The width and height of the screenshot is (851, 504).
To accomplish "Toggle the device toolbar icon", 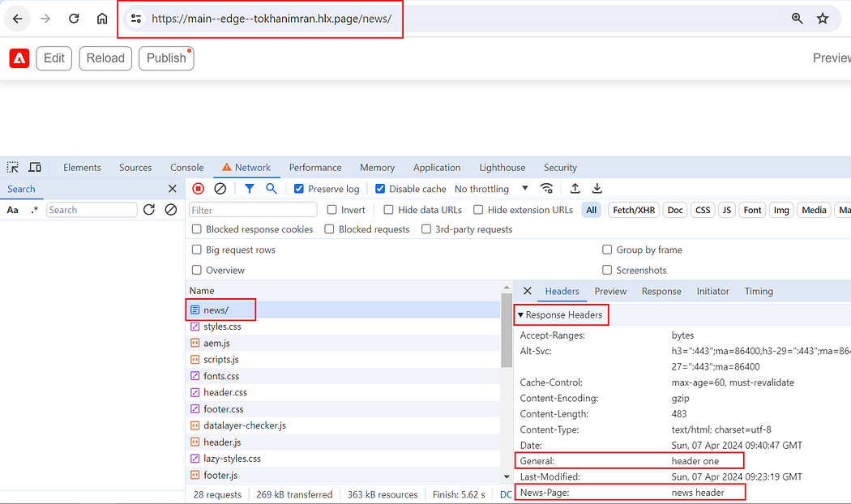I will coord(35,167).
